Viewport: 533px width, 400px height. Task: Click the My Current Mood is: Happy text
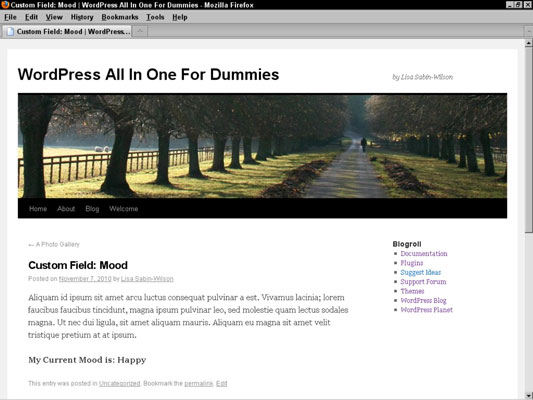[87, 360]
